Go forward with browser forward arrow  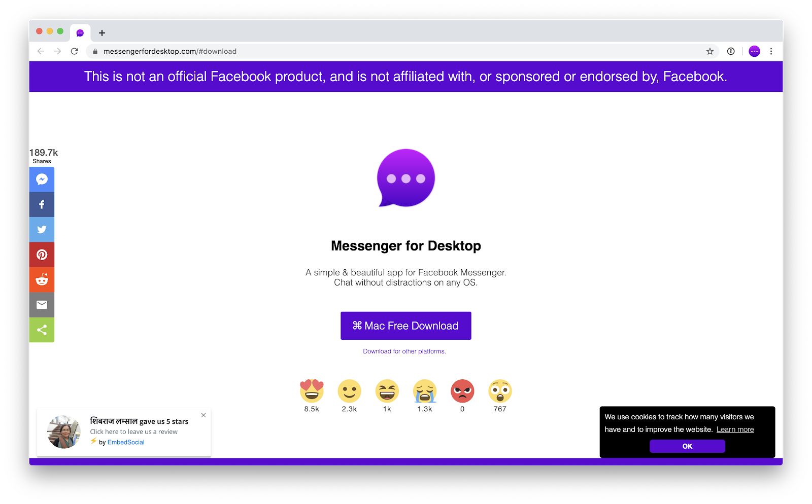pos(57,51)
